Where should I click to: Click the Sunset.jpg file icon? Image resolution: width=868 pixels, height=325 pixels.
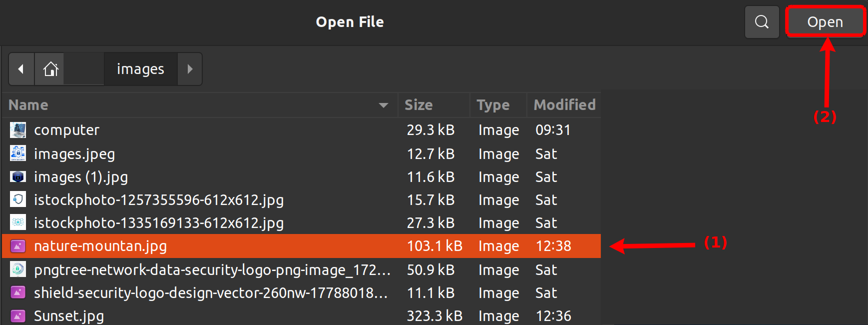point(18,316)
